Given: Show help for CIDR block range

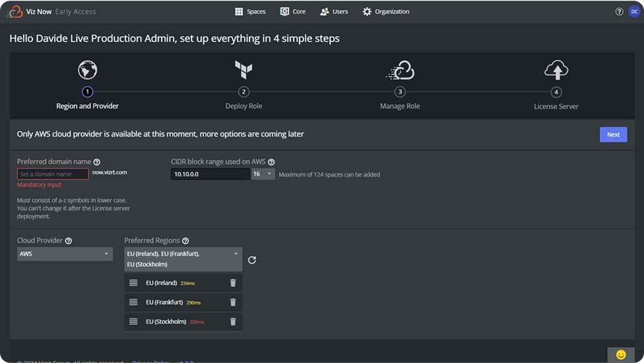Looking at the screenshot, I should 271,162.
